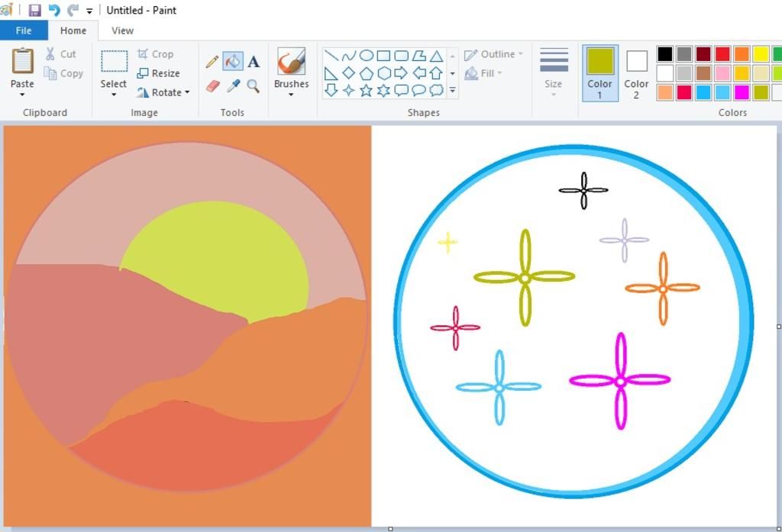Select the Pentagon shape

pos(367,73)
